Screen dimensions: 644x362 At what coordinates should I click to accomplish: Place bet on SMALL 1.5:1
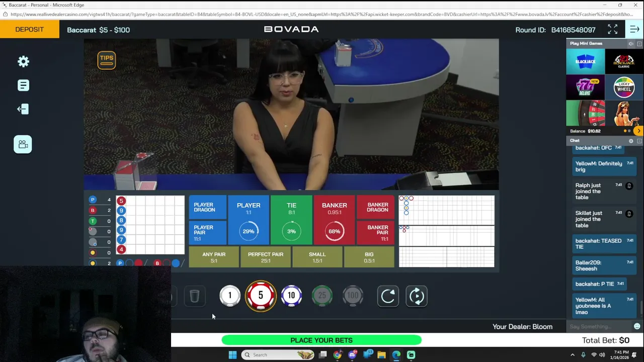click(317, 257)
